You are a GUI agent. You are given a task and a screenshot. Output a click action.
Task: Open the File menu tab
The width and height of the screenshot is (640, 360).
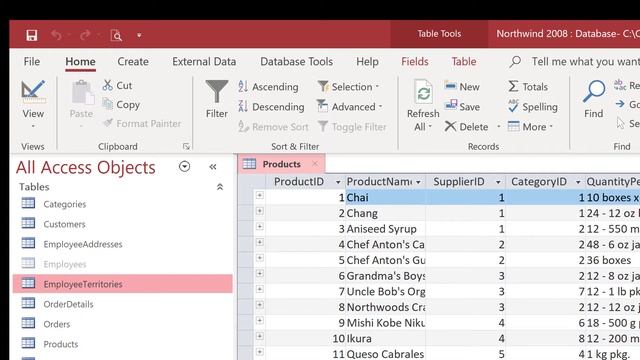(x=32, y=62)
